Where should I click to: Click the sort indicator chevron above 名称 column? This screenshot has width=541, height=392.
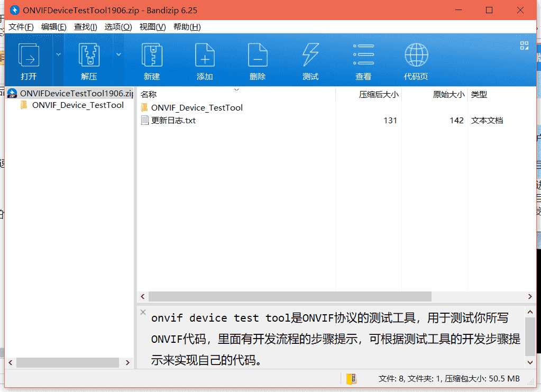click(x=236, y=90)
